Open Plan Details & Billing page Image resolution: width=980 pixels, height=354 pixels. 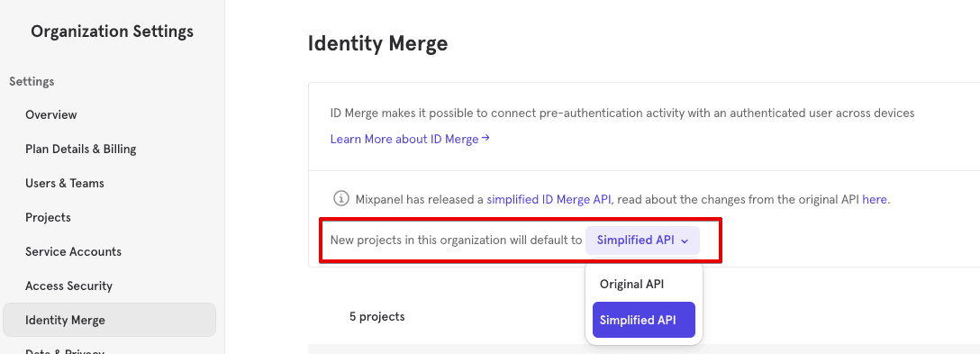(x=81, y=149)
